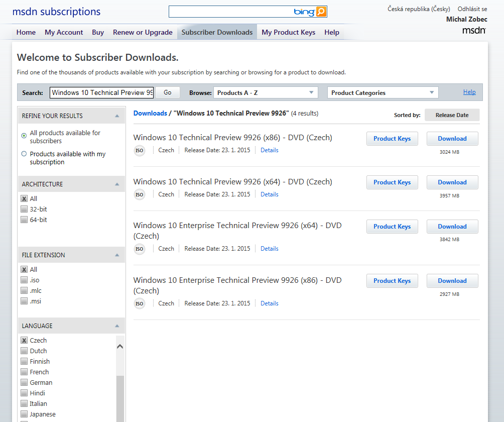Click the ISO icon on the last Enterprise x86 result
The width and height of the screenshot is (504, 422).
140,303
